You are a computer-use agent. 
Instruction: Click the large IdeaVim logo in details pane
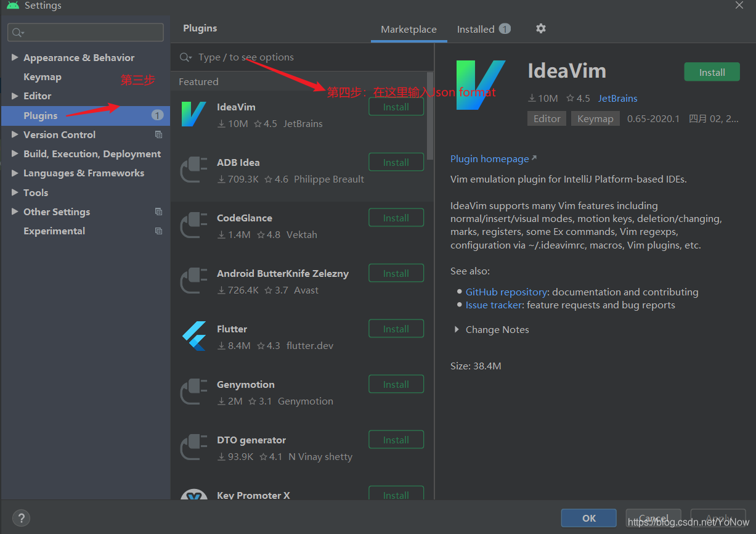481,85
